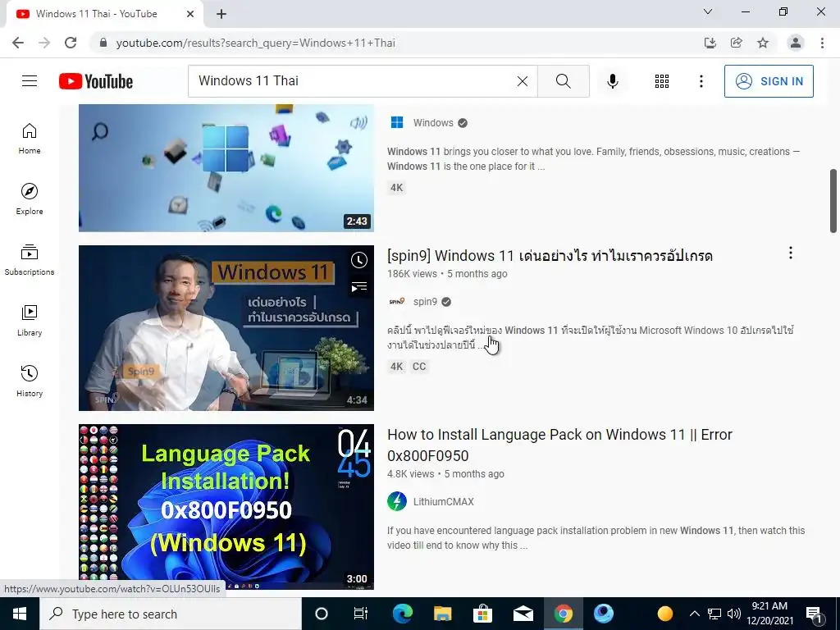Click the 4K badge on spin9 video

pyautogui.click(x=396, y=367)
